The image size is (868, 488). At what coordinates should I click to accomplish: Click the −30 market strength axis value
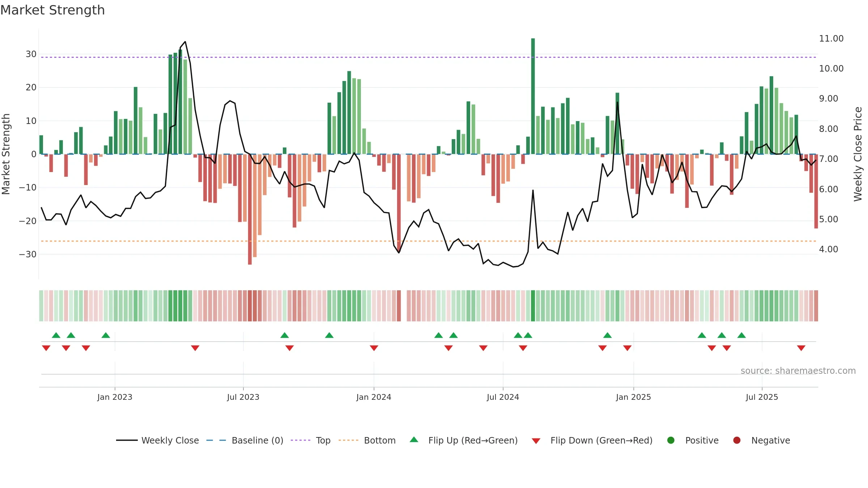click(x=28, y=254)
